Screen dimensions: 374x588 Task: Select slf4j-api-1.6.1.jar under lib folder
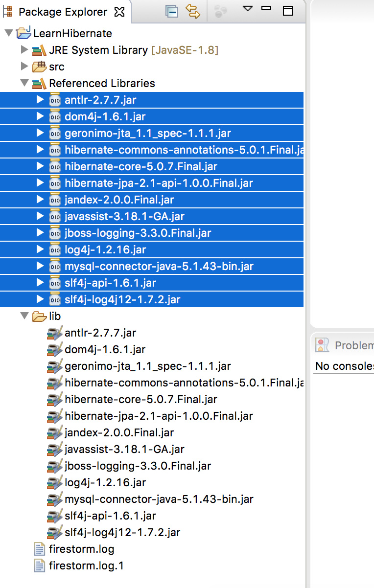pyautogui.click(x=111, y=516)
